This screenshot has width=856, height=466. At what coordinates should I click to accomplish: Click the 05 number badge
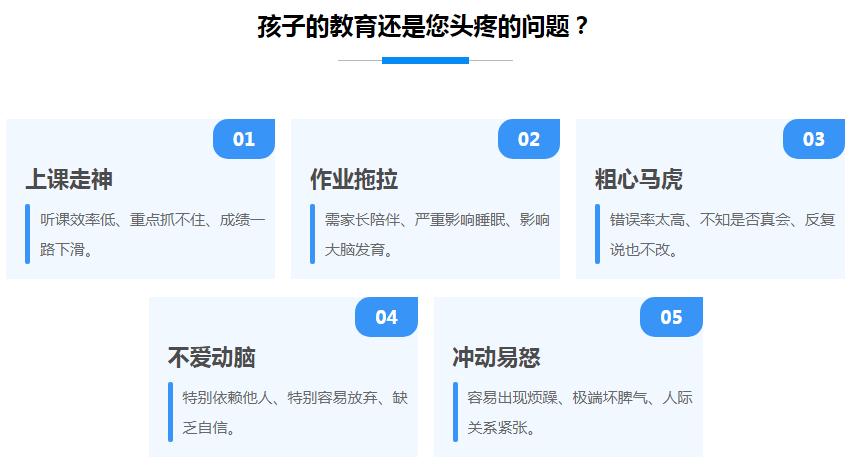(671, 317)
